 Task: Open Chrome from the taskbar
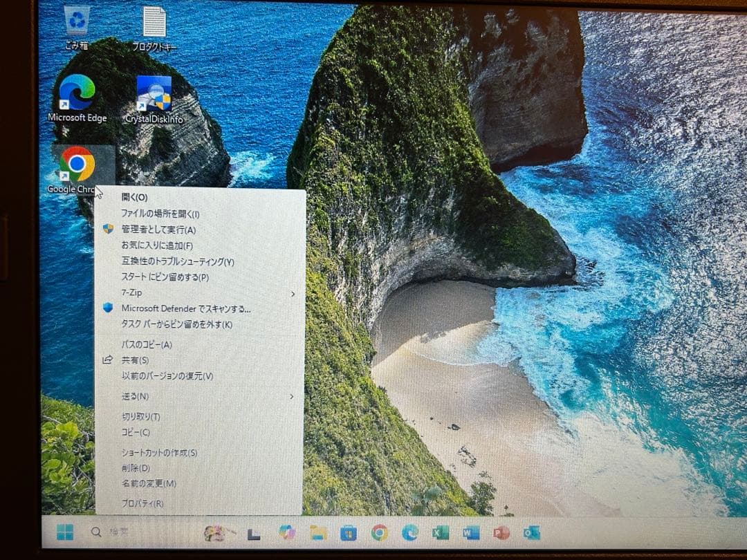[x=379, y=533]
